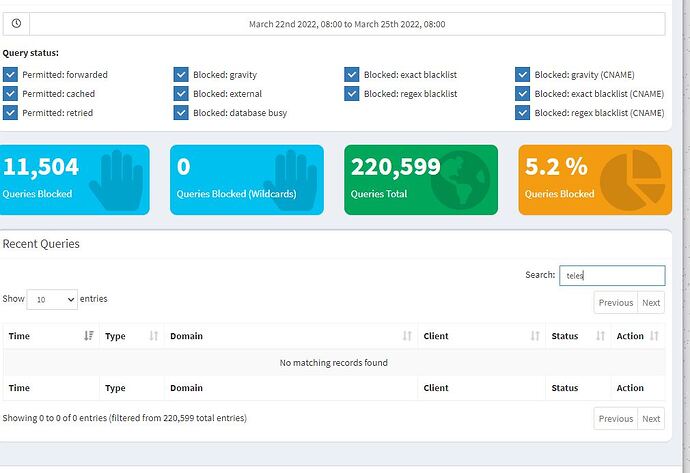690x473 pixels.
Task: Click hand icon on Queries Blocked (Wildcards) card
Action: pyautogui.click(x=290, y=178)
